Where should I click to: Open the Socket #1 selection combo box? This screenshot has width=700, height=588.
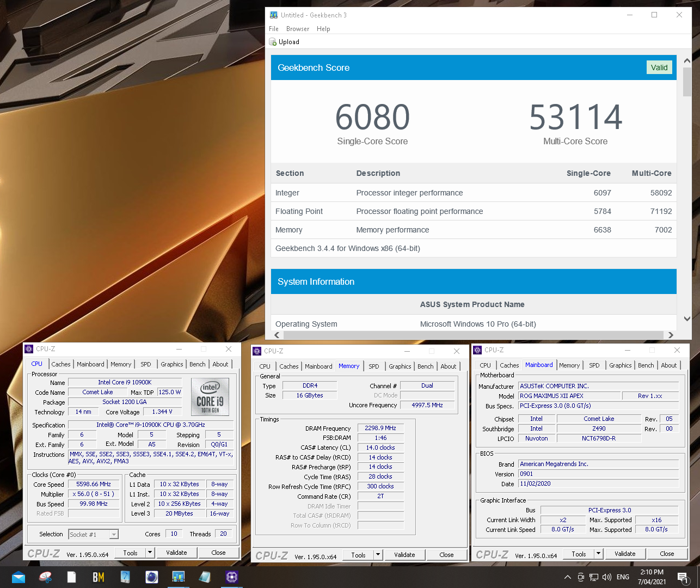pos(93,535)
